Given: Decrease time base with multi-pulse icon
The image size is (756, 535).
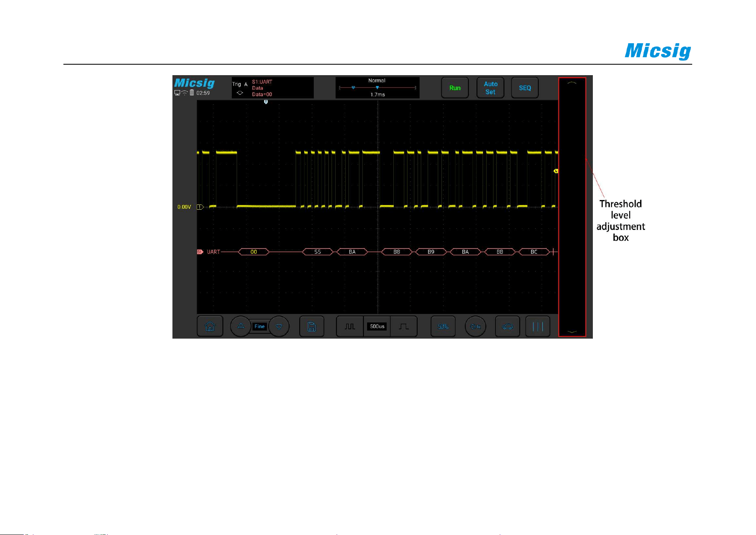Looking at the screenshot, I should coord(350,326).
